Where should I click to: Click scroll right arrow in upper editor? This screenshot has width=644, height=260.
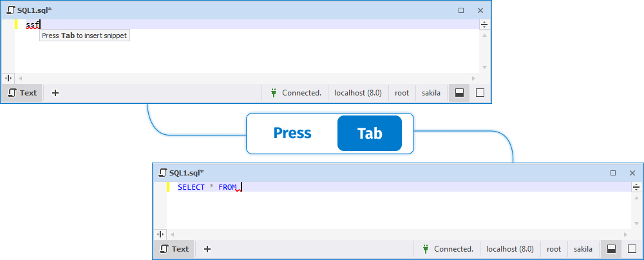coord(473,78)
